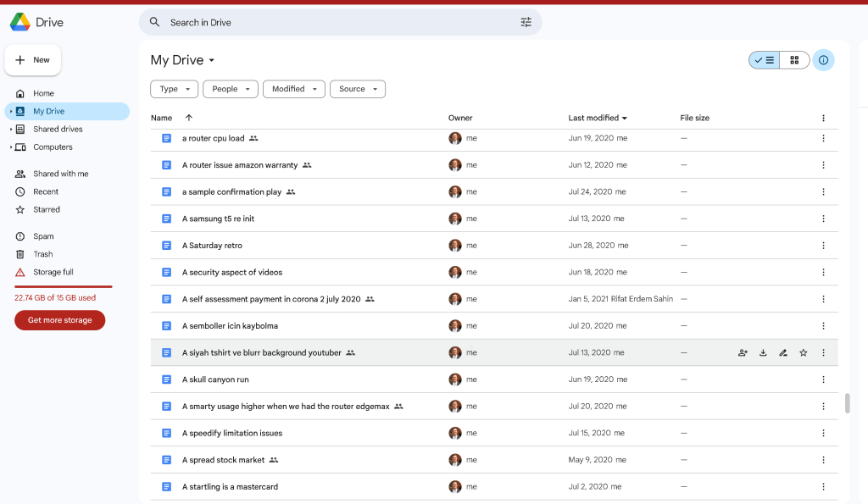Click 'May 9, 2020 me' modified cell
The height and width of the screenshot is (504, 868).
point(598,460)
